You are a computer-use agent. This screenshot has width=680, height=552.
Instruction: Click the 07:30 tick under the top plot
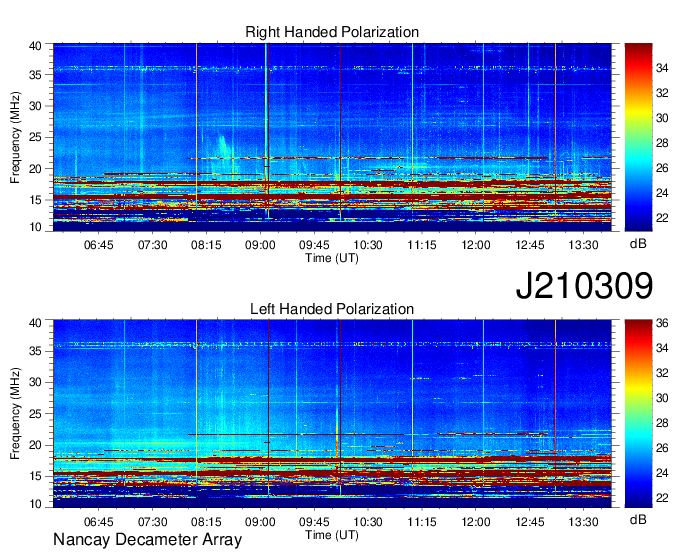click(153, 245)
